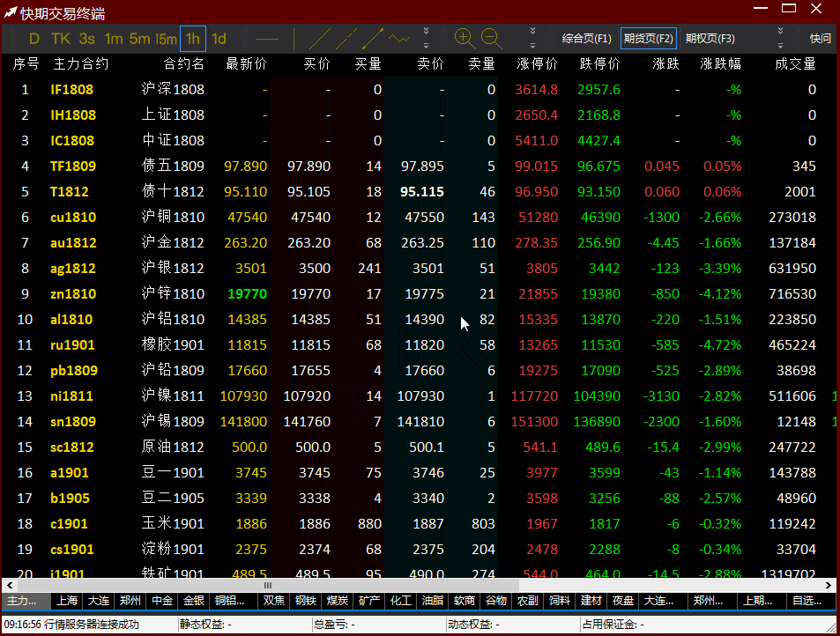Select the wavy polyline drawing tool

pyautogui.click(x=399, y=39)
